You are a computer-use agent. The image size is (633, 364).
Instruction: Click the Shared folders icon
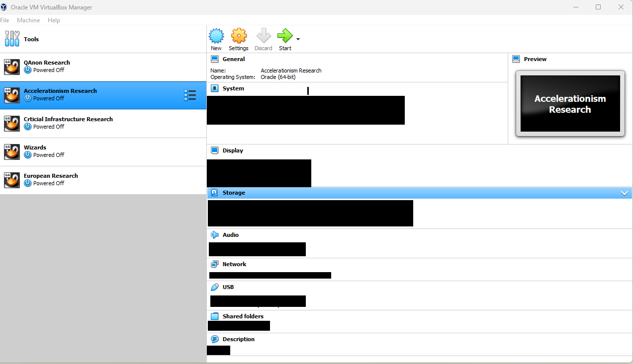(215, 316)
